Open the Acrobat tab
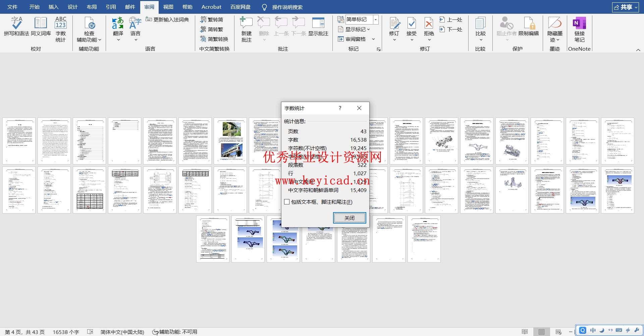 coord(211,7)
